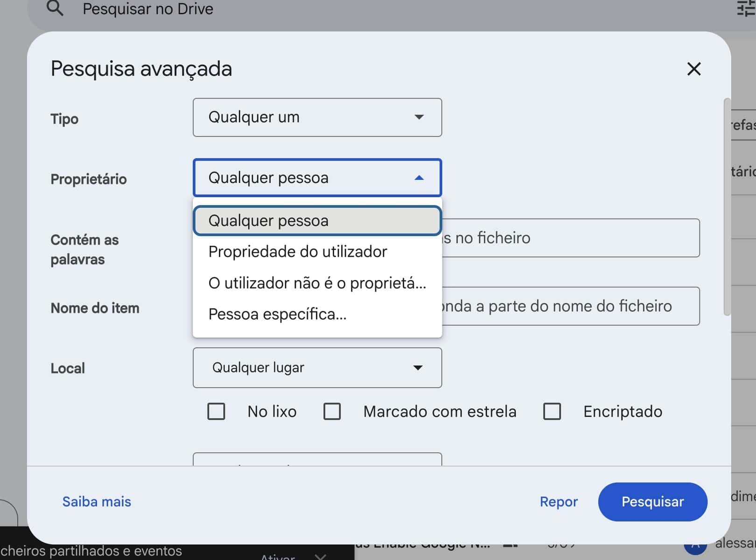Tick the No lixo checkbox
This screenshot has height=560, width=756.
coord(216,412)
